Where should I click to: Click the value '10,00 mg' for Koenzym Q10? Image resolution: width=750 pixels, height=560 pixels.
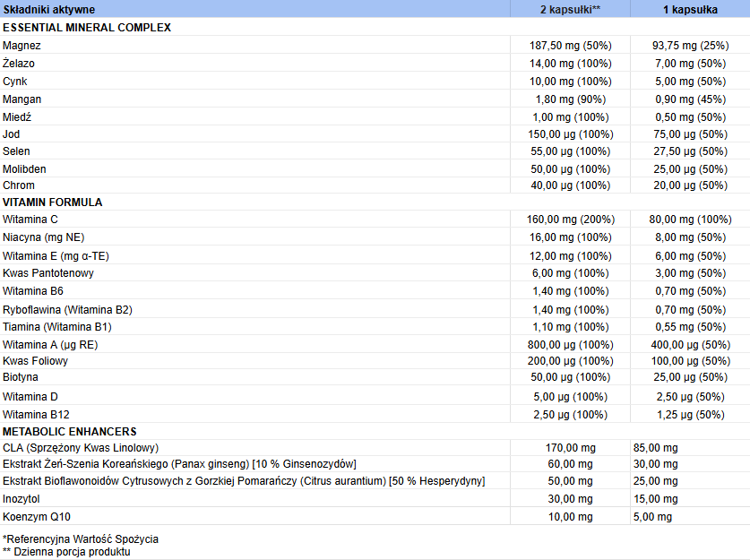(x=570, y=517)
